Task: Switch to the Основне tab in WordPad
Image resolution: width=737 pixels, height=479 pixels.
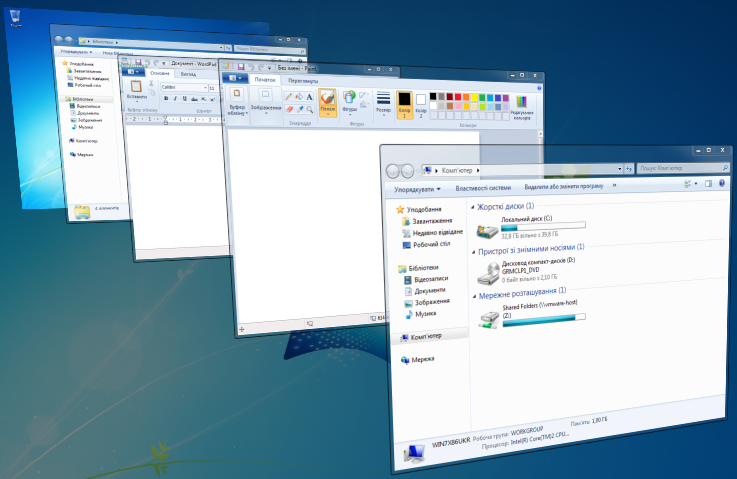Action: [x=160, y=73]
